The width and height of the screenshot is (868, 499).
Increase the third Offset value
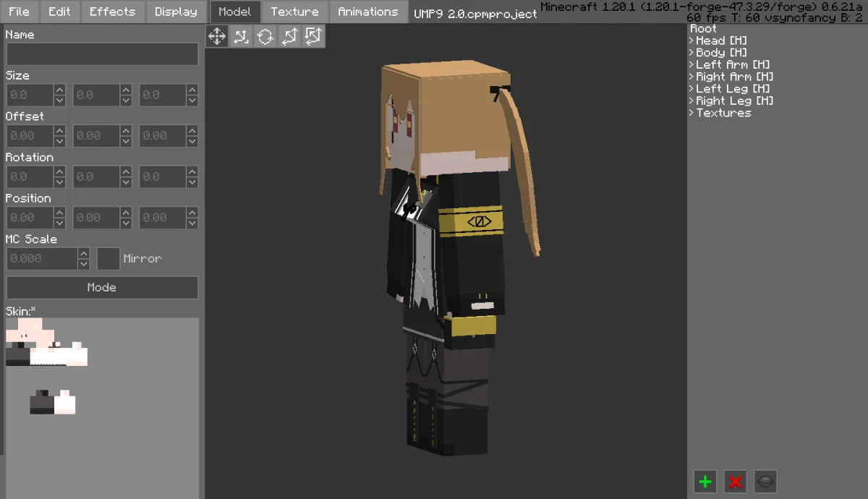coord(192,131)
